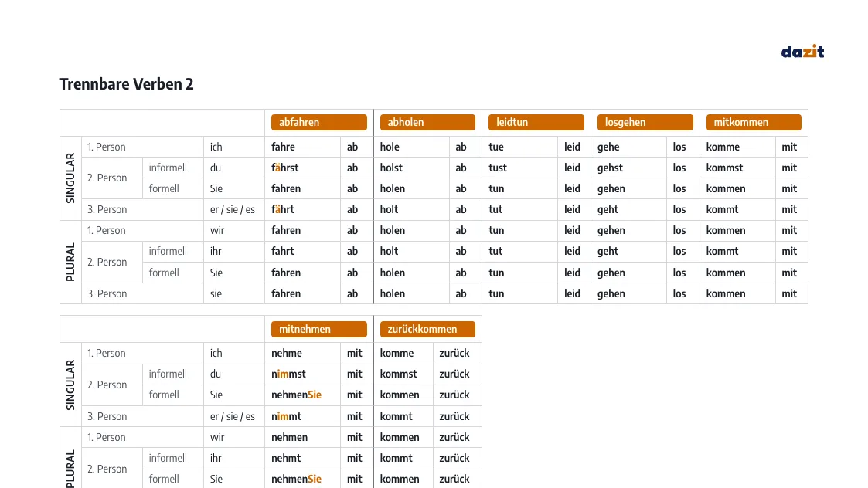Click the wir pronoun in top table
868x488 pixels.
217,231
